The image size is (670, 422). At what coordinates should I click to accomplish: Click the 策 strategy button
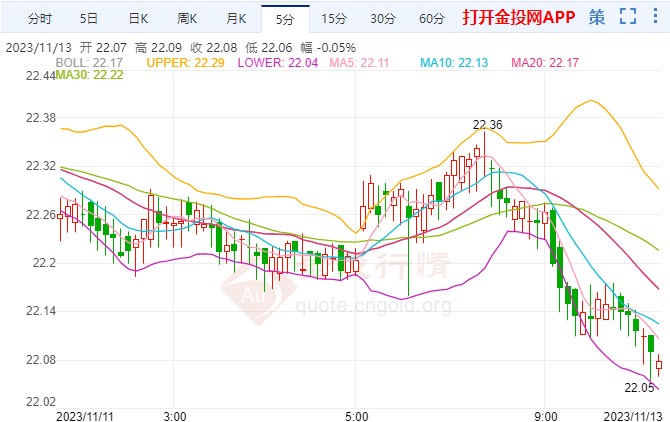(x=597, y=18)
